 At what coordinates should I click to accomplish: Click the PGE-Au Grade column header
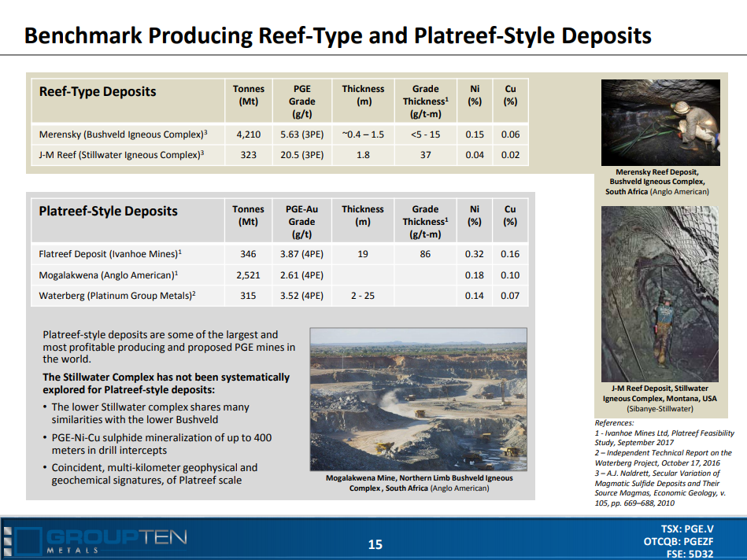(301, 222)
